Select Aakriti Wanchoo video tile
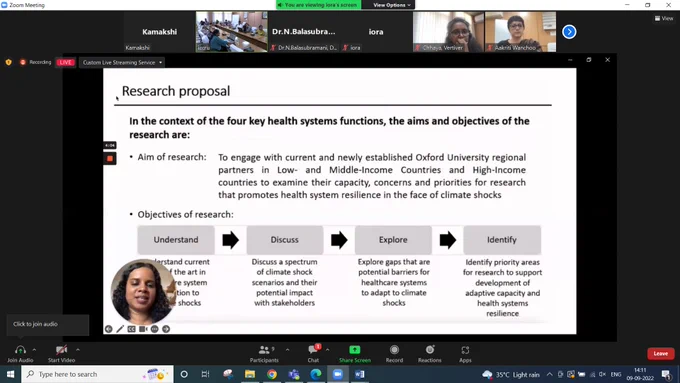 click(520, 32)
